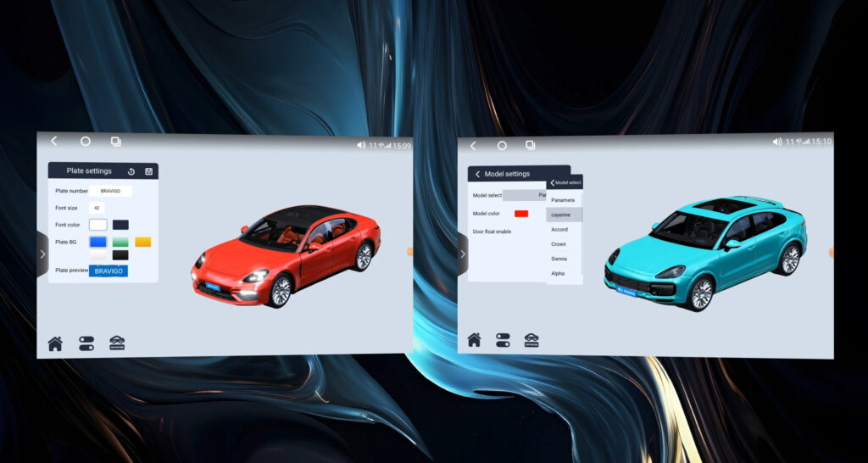
Task: Set font color to dark navy swatch
Action: 121,225
